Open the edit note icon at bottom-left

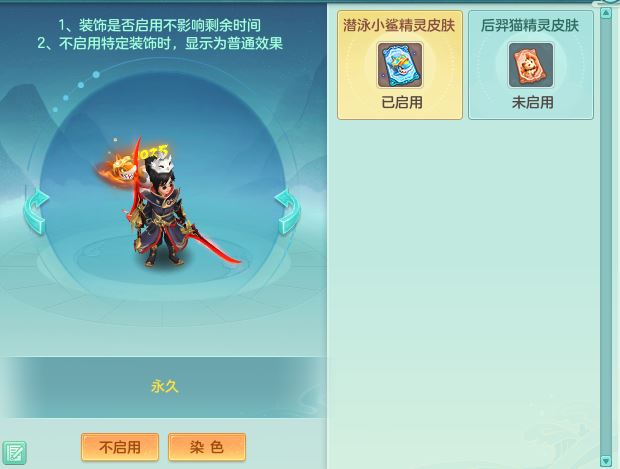pyautogui.click(x=13, y=453)
